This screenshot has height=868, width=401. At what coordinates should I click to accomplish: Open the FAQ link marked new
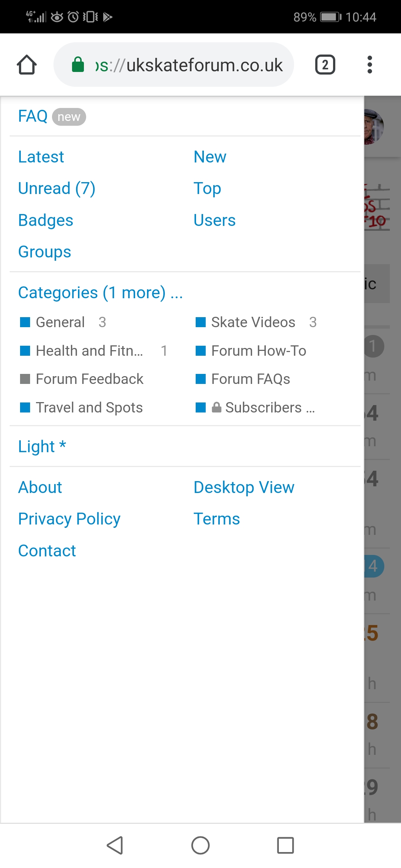point(33,116)
